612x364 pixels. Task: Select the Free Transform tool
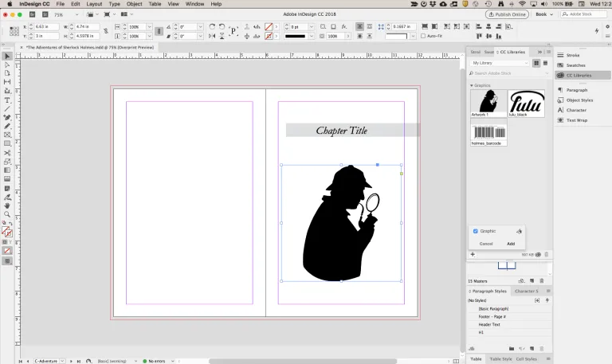pyautogui.click(x=7, y=162)
